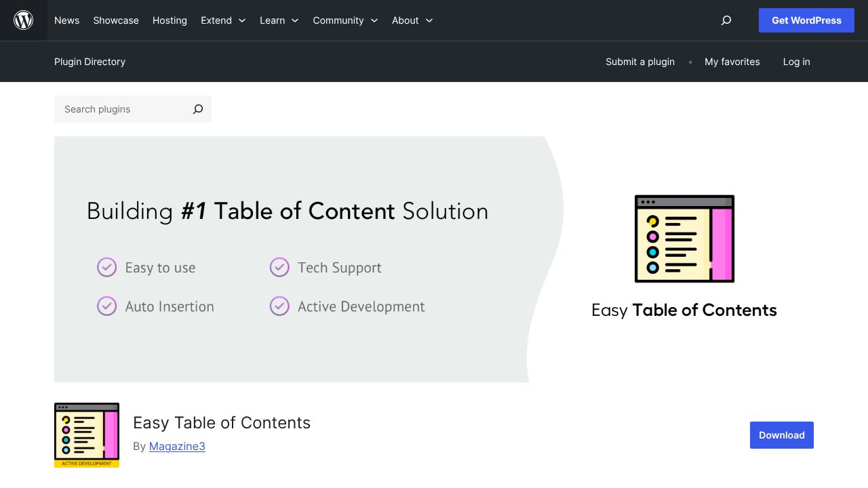The height and width of the screenshot is (488, 868).
Task: Expand the Extend dropdown menu
Action: 223,20
